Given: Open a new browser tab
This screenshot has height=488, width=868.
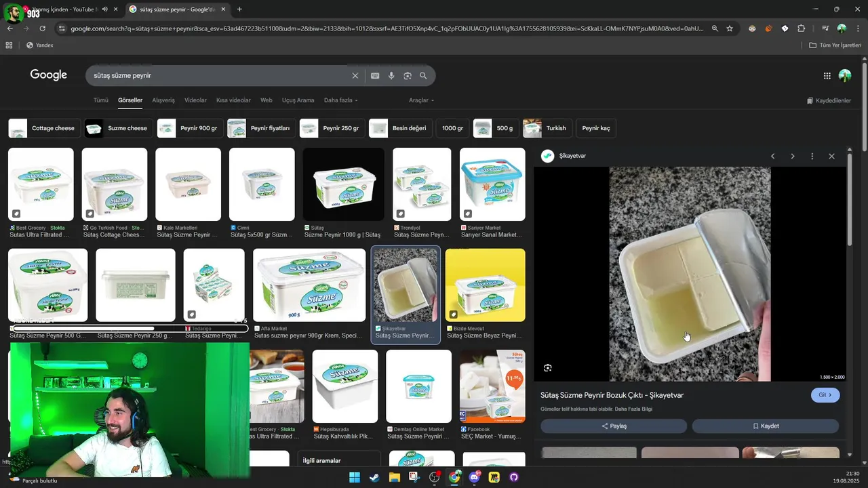Looking at the screenshot, I should 239,9.
